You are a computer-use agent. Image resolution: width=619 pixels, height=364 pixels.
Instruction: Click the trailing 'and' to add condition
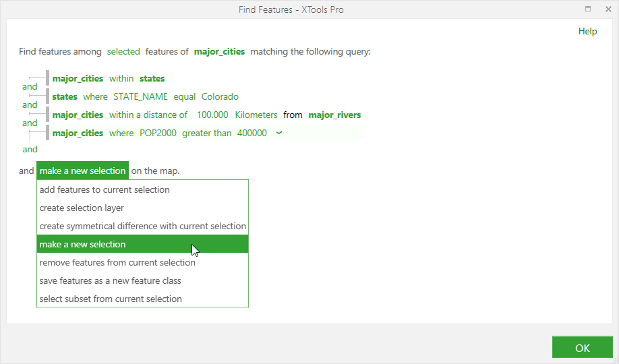[30, 149]
